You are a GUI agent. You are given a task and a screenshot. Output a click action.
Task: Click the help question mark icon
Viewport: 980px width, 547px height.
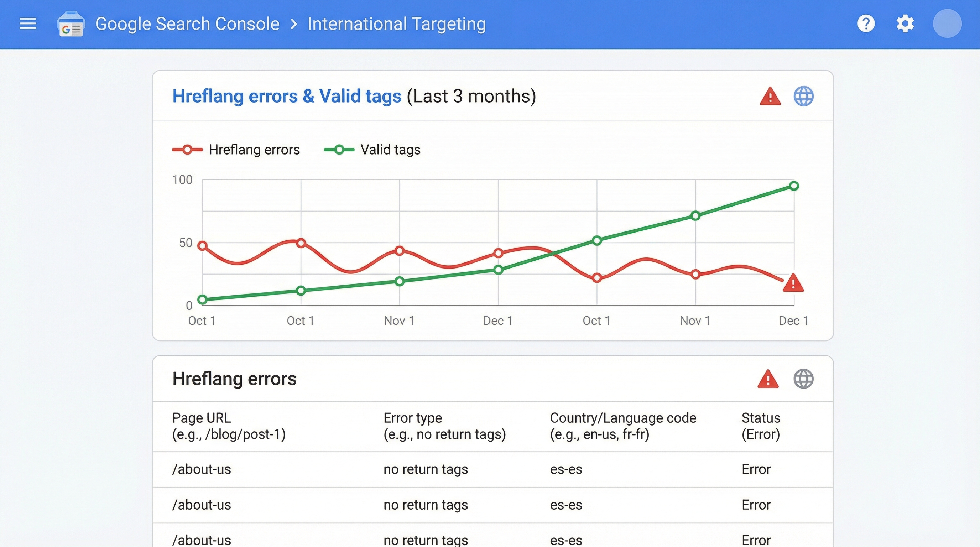tap(866, 24)
